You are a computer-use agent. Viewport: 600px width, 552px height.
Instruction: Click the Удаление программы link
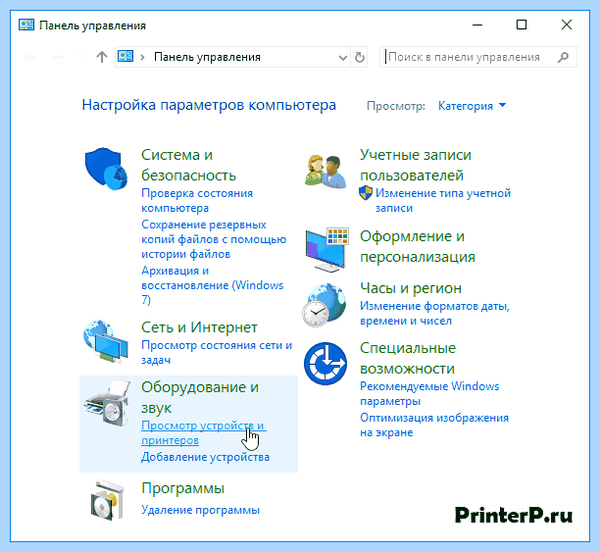pos(200,510)
